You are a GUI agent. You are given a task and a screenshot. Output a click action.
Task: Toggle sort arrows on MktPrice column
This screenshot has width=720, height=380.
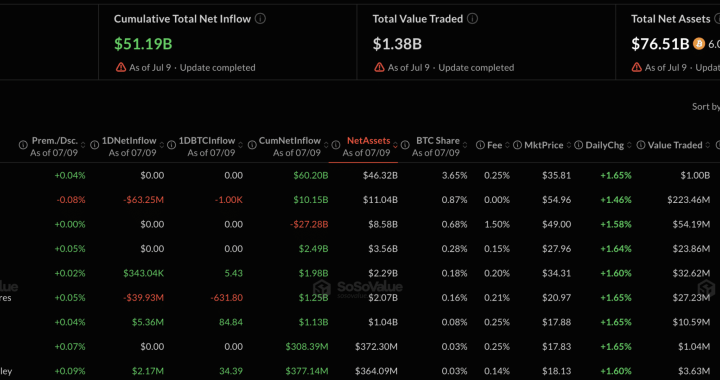pyautogui.click(x=568, y=145)
